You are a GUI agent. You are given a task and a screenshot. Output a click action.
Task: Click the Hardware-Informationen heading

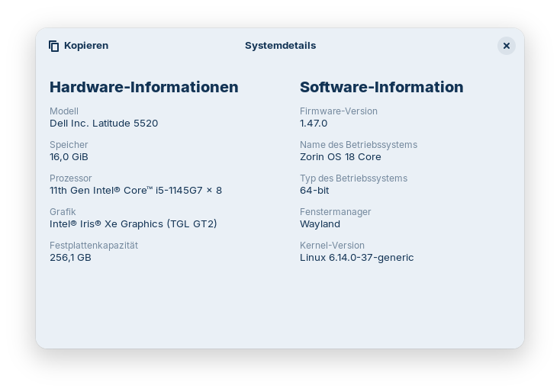point(143,87)
